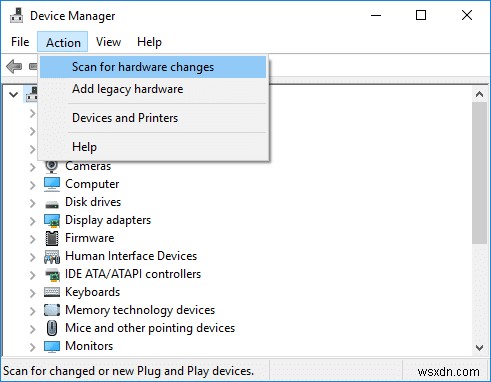The image size is (491, 382).
Task: Select the Human Interface Devices label
Action: tap(131, 256)
